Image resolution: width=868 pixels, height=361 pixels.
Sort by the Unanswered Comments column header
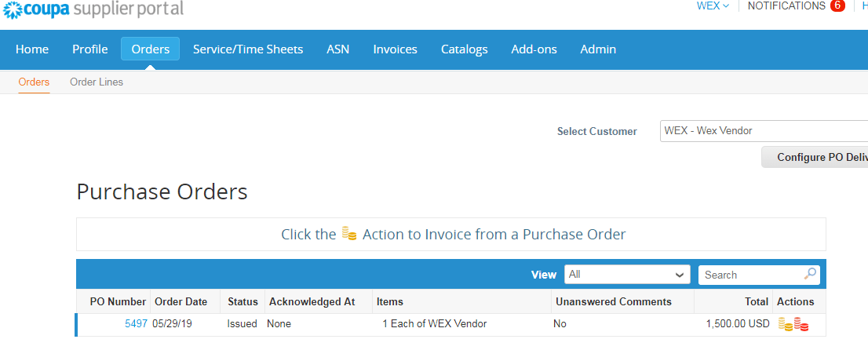(614, 302)
